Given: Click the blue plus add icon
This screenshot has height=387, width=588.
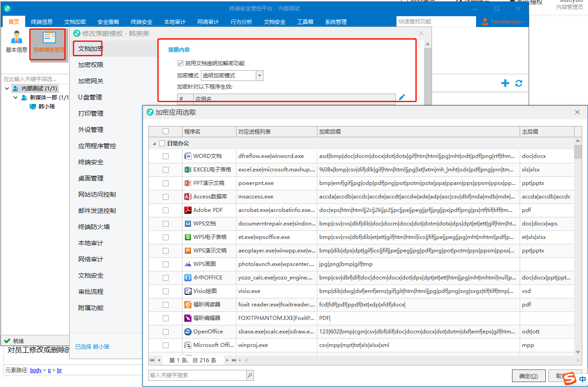Looking at the screenshot, I should 505,83.
